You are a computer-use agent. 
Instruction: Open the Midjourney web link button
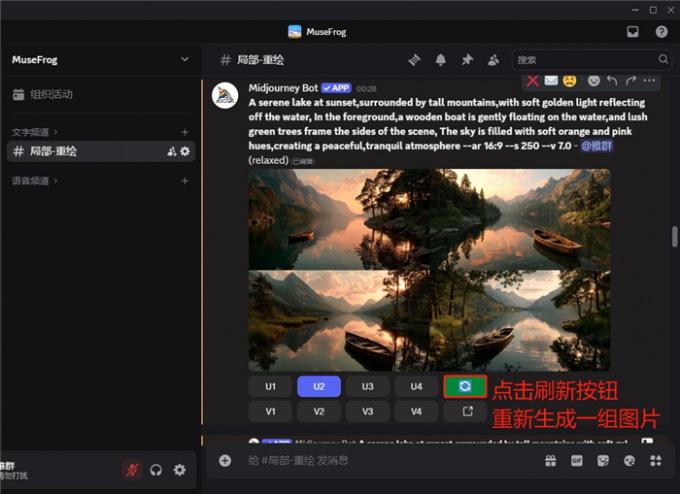[465, 411]
